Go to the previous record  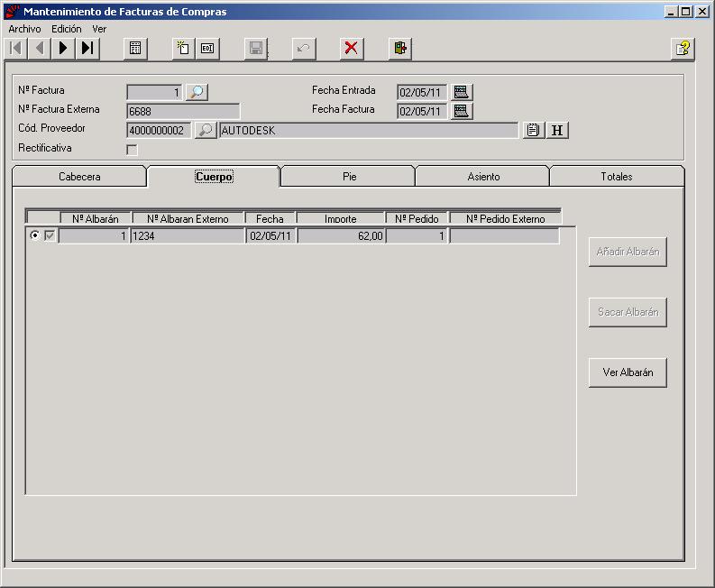tap(40, 48)
